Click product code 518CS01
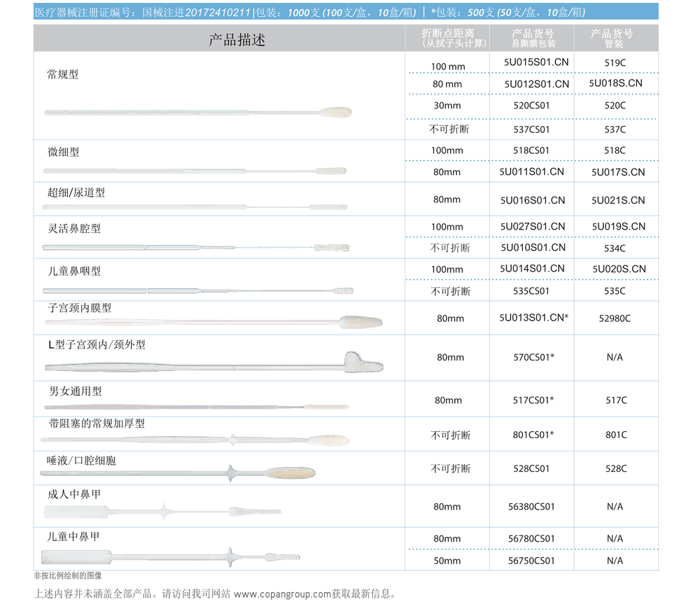This screenshot has height=604, width=700. [x=531, y=150]
